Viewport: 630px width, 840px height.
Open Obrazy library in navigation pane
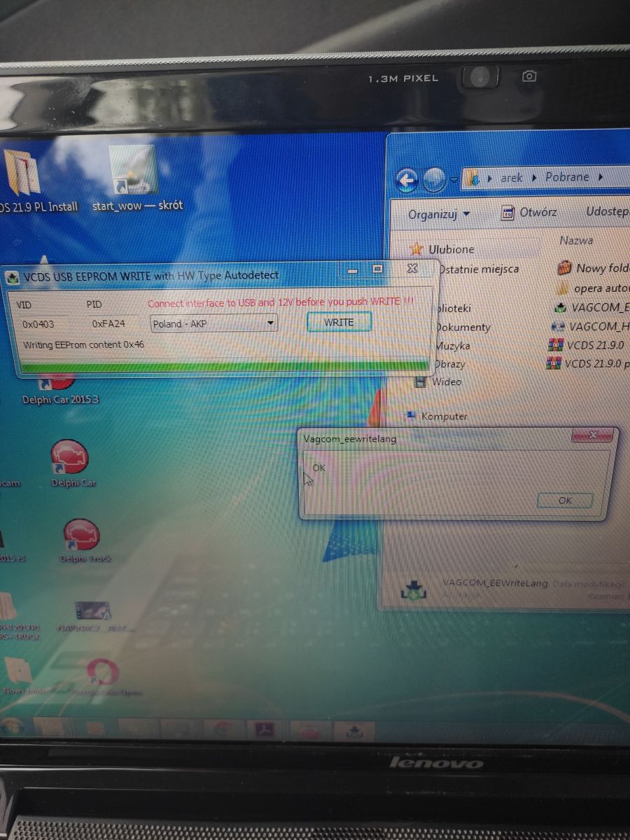click(x=449, y=364)
